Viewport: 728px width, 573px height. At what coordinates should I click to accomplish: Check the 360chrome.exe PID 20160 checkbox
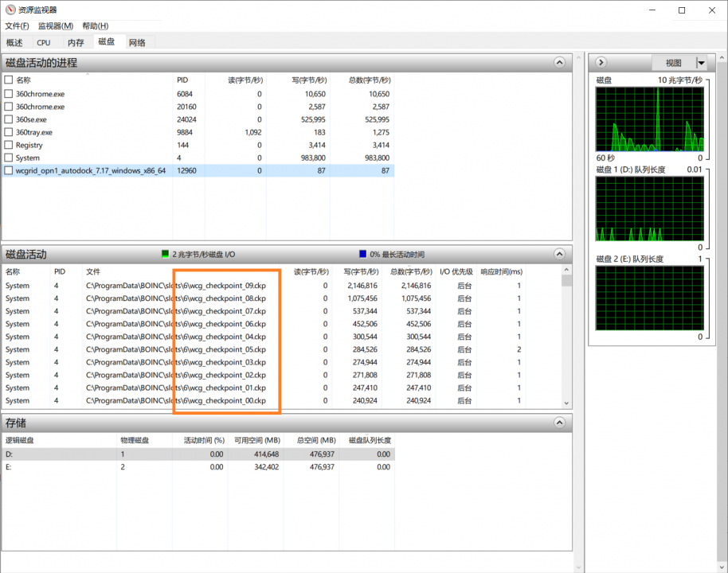pos(8,107)
